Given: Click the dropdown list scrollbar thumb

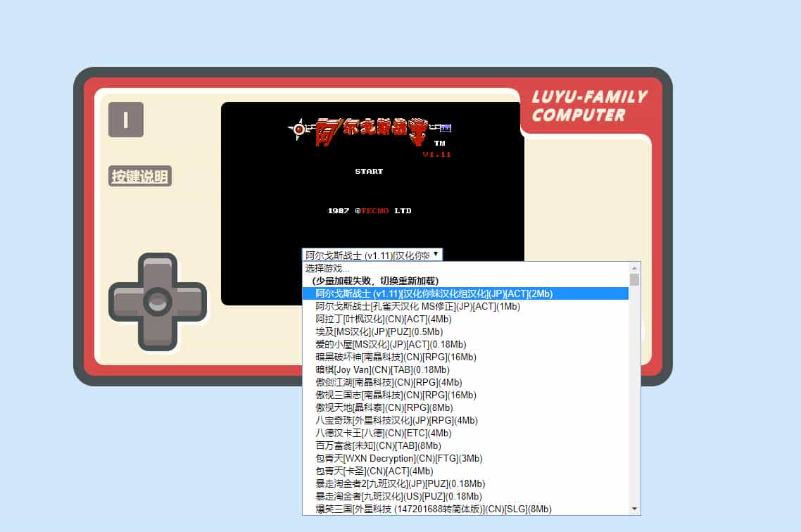Looking at the screenshot, I should coord(634,280).
